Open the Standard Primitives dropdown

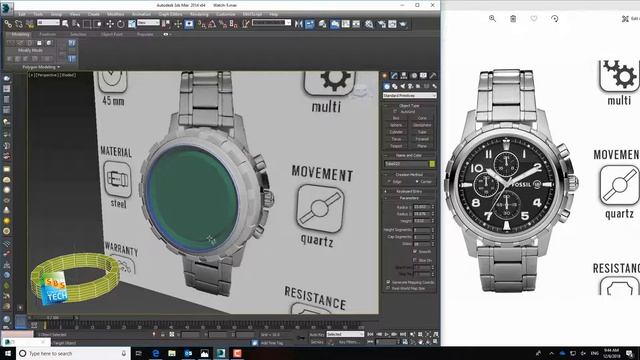pyautogui.click(x=409, y=96)
